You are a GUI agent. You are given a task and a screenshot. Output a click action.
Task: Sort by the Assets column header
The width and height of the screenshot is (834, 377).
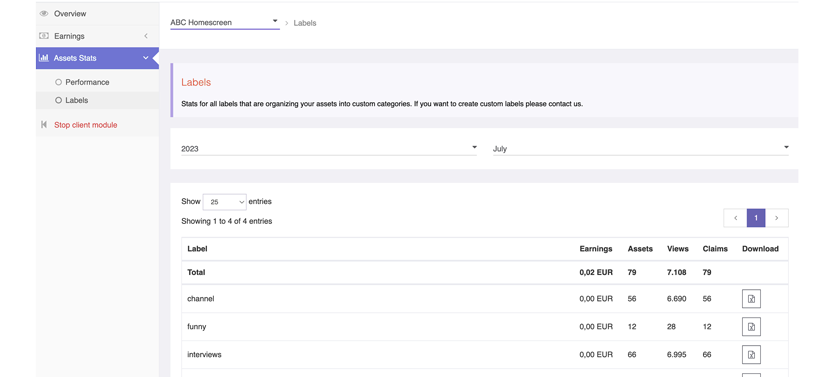coord(640,249)
